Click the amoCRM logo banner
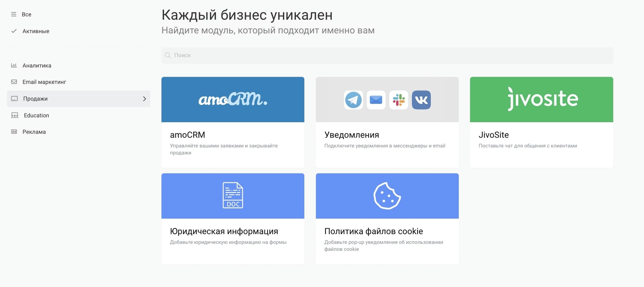The height and width of the screenshot is (287, 644). pyautogui.click(x=233, y=99)
